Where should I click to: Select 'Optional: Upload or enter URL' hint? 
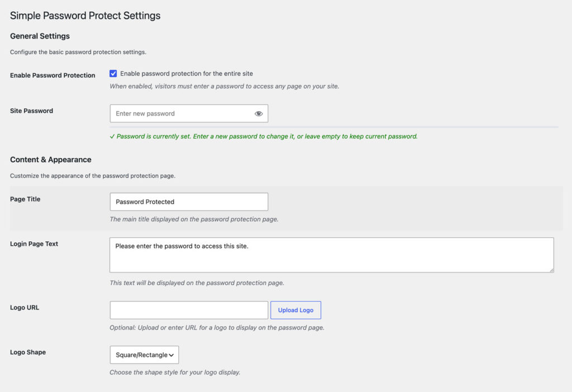(x=217, y=328)
